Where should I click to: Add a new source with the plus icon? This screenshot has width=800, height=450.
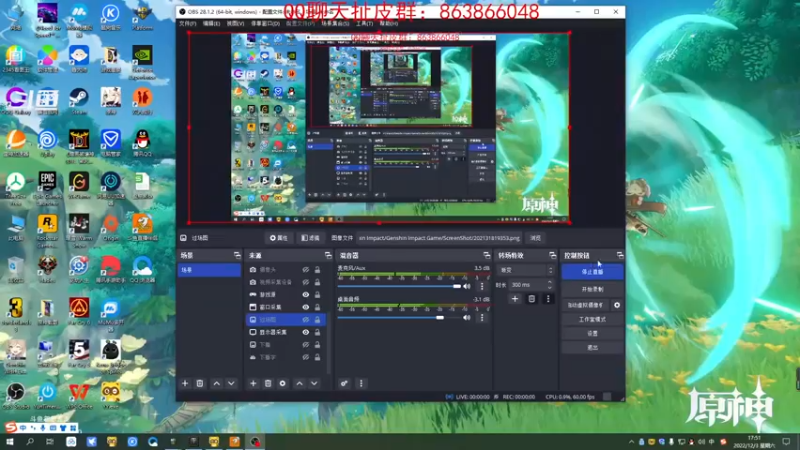253,383
